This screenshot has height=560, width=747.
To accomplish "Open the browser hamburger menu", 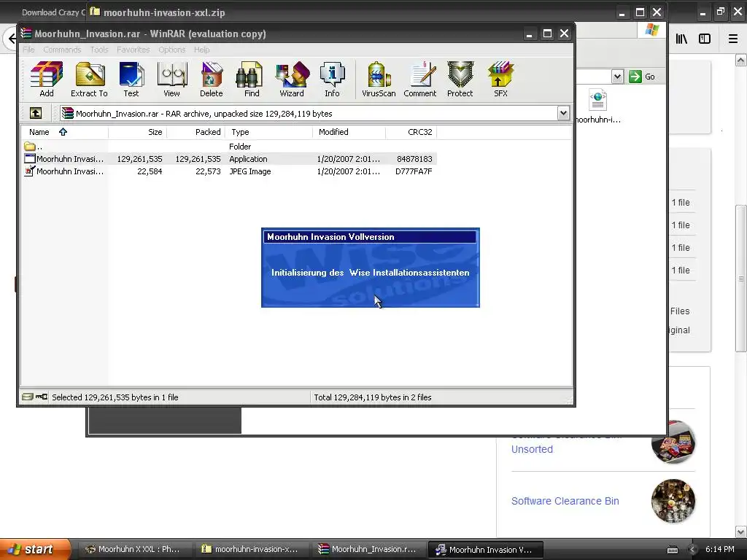I will pyautogui.click(x=733, y=39).
